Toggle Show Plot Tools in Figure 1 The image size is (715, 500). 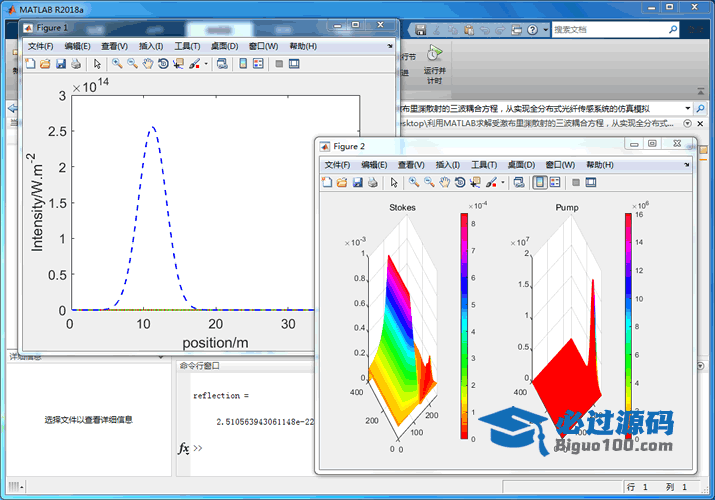tap(294, 64)
